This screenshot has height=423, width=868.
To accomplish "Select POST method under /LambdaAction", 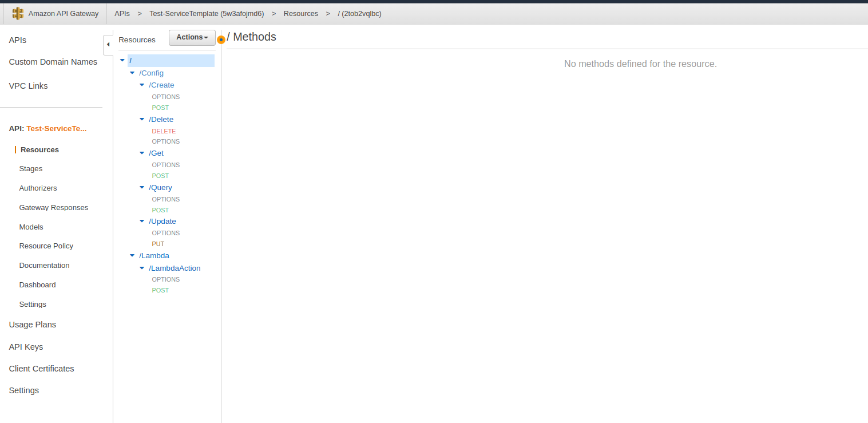I will click(x=160, y=290).
